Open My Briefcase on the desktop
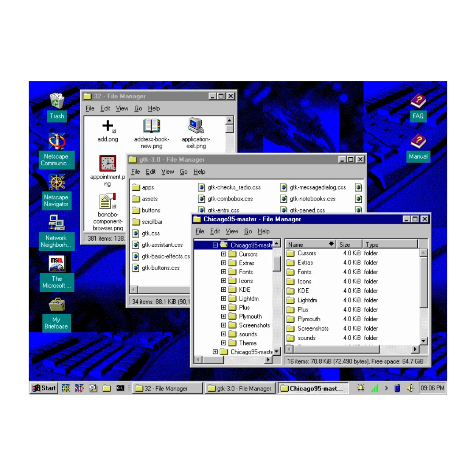476x476 pixels. (56, 304)
